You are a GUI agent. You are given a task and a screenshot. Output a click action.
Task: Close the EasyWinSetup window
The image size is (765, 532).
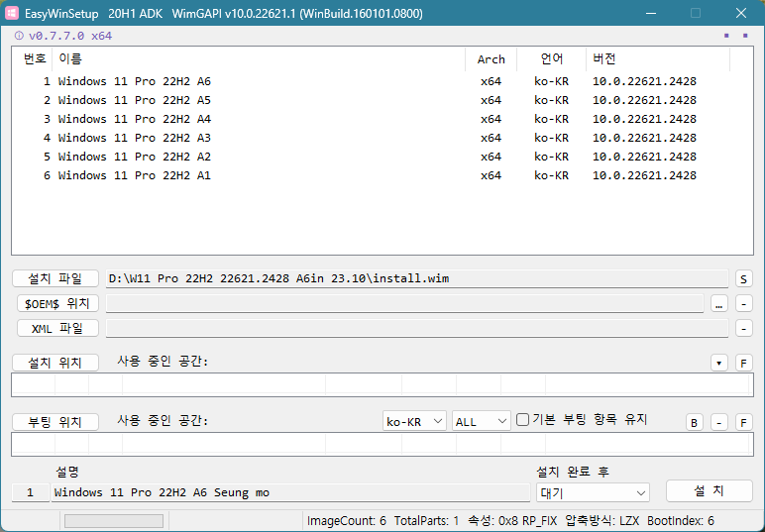(741, 13)
